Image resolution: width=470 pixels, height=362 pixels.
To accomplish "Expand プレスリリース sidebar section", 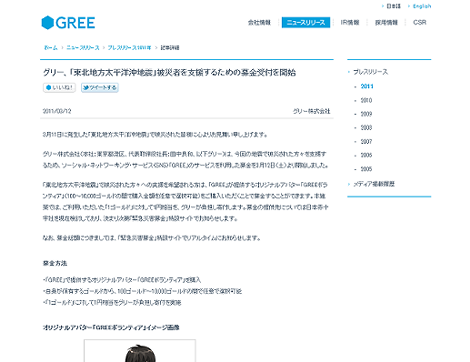I will (370, 72).
